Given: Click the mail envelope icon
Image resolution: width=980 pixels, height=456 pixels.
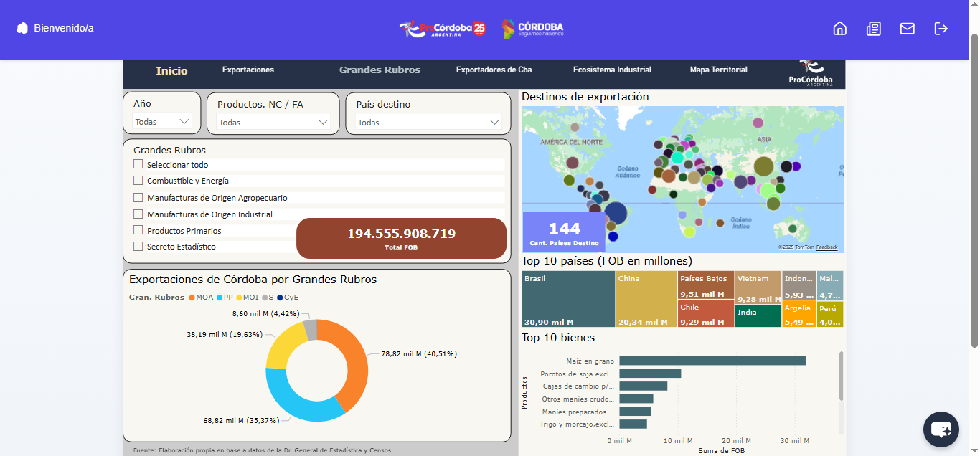Looking at the screenshot, I should [x=907, y=28].
